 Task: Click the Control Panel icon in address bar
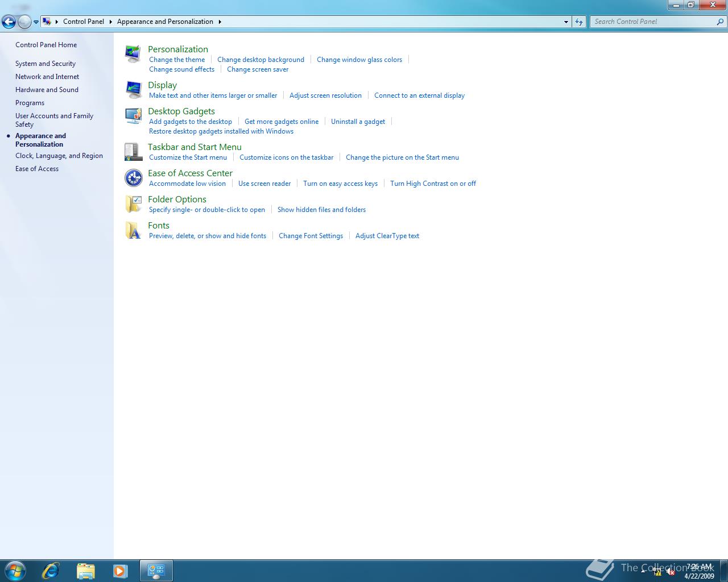click(47, 22)
